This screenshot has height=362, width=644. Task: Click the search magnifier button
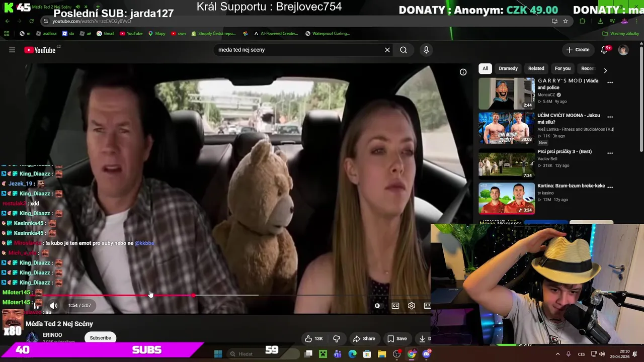click(x=404, y=50)
